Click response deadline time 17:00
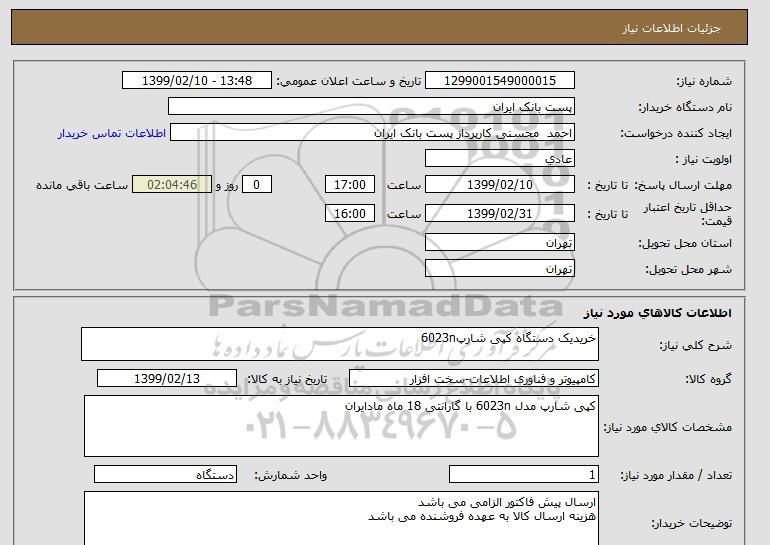This screenshot has height=545, width=770. tap(350, 185)
